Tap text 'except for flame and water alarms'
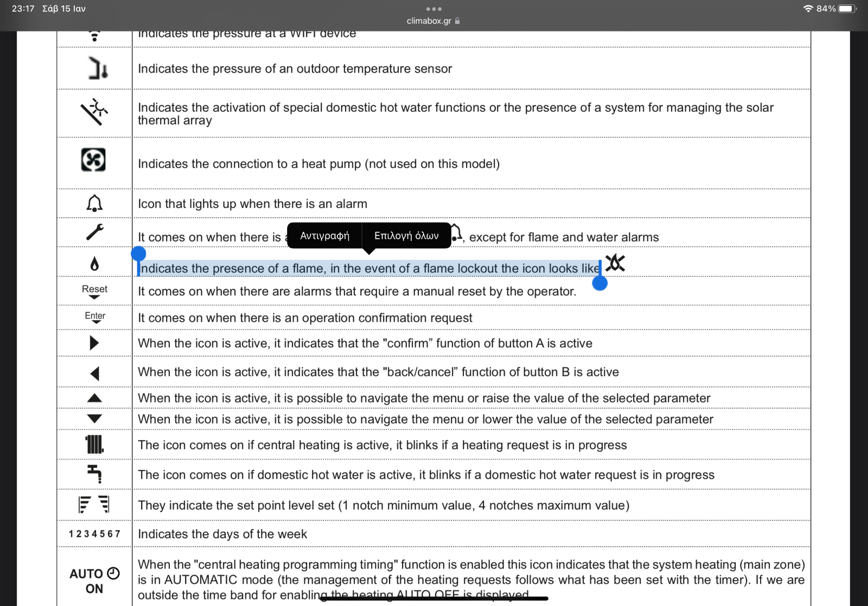Image resolution: width=868 pixels, height=606 pixels. 564,237
